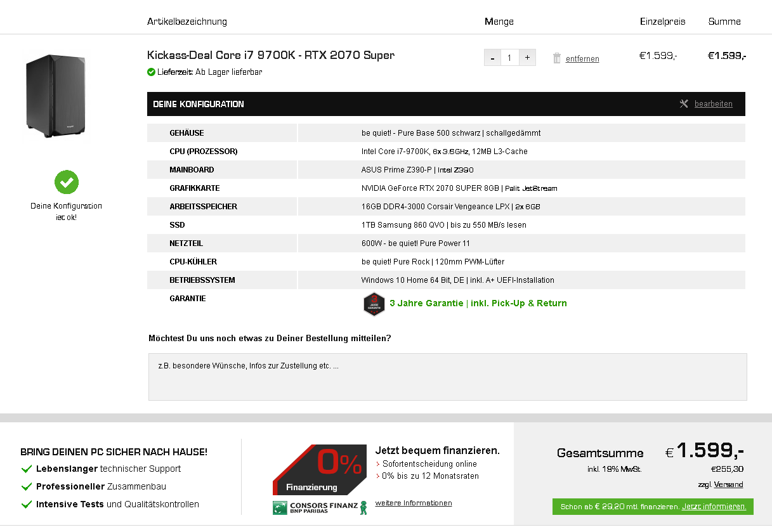
Task: Click the be quiet! Pure Rock cooler text
Action: [x=433, y=262]
